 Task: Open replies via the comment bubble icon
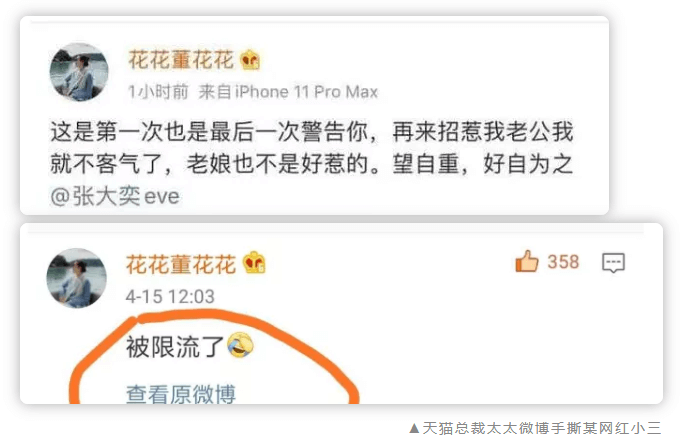(613, 262)
